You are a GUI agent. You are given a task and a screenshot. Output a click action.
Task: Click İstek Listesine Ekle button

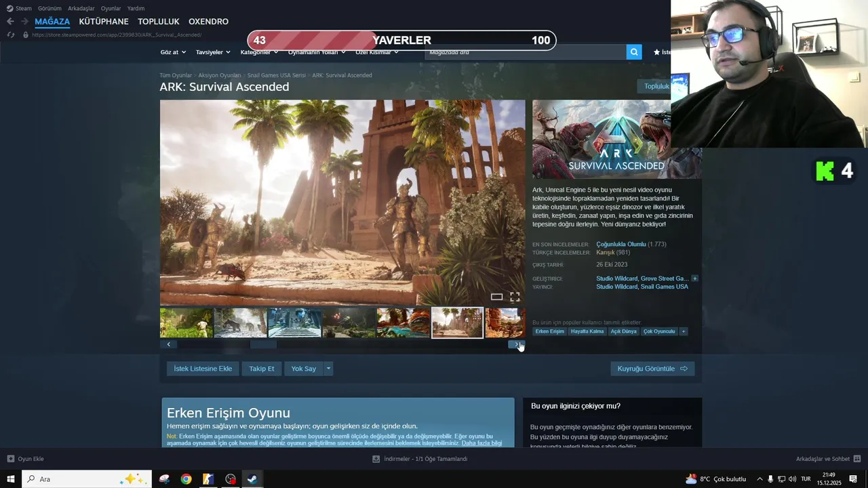203,369
